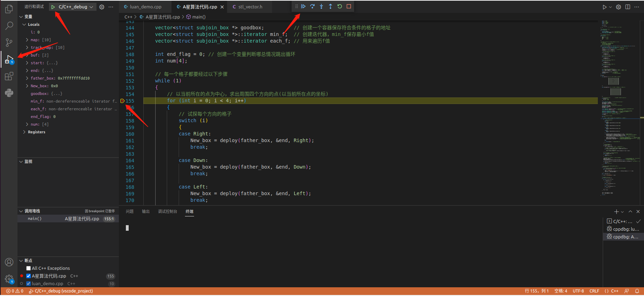
Task: Open the Run and Debug view
Action: 9,60
